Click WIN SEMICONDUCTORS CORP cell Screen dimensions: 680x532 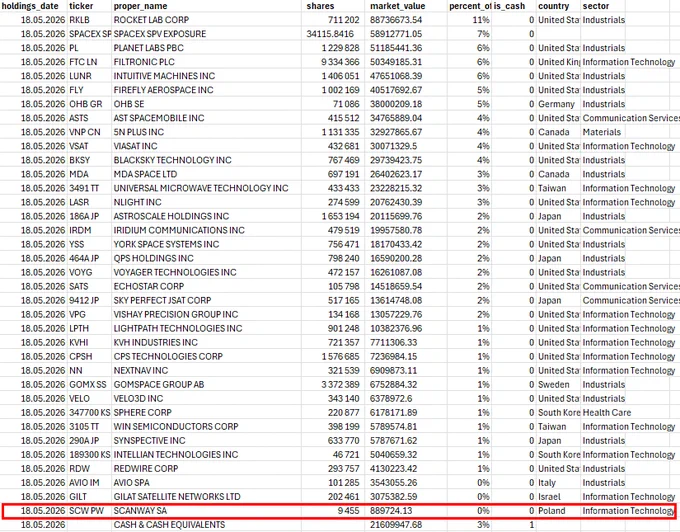point(207,426)
